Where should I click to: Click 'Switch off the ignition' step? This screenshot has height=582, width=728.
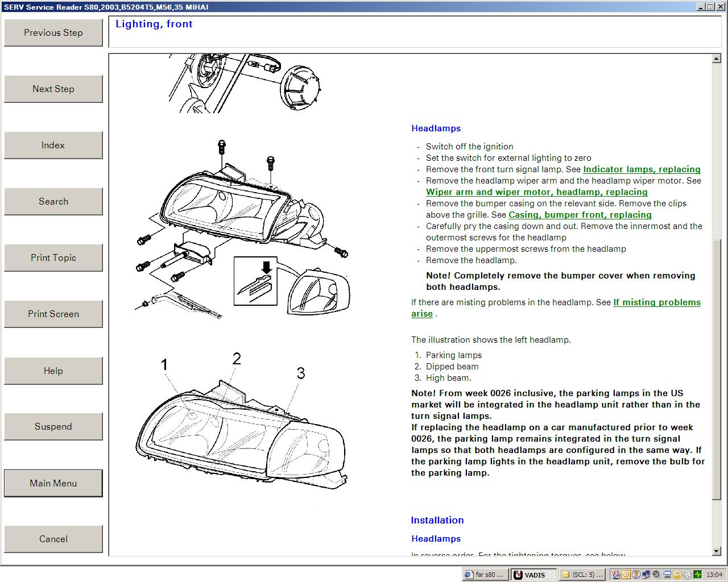click(x=469, y=147)
